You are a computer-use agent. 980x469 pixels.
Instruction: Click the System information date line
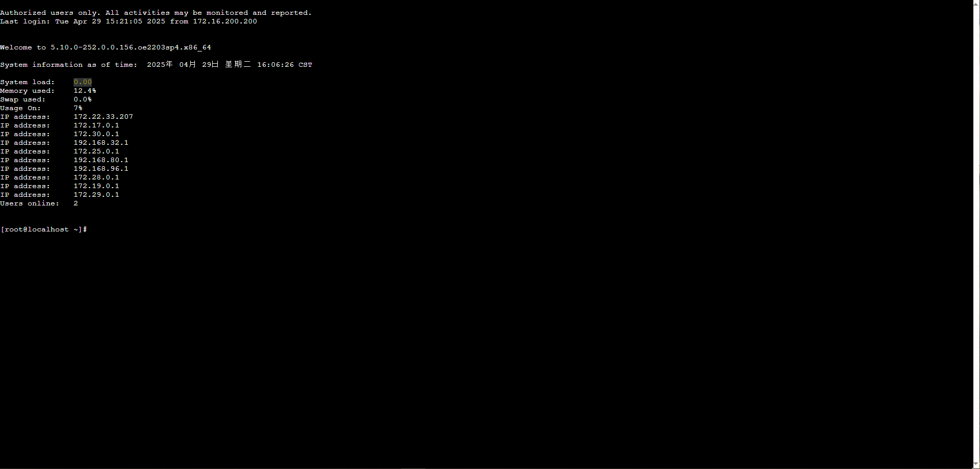coord(156,64)
